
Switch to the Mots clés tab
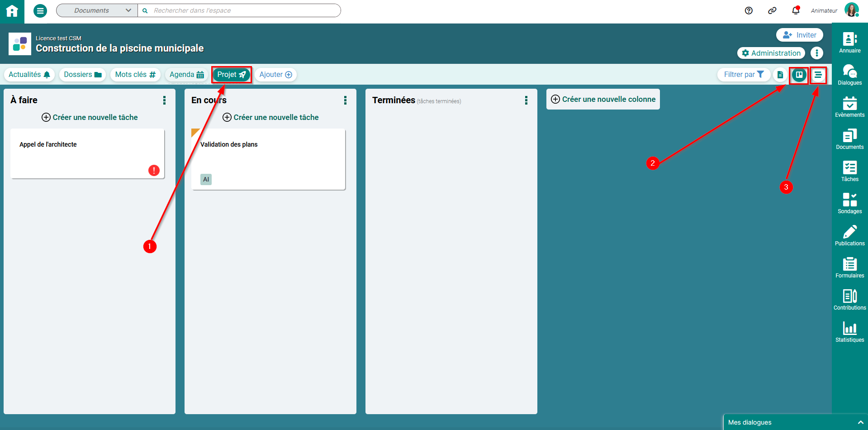(x=135, y=75)
